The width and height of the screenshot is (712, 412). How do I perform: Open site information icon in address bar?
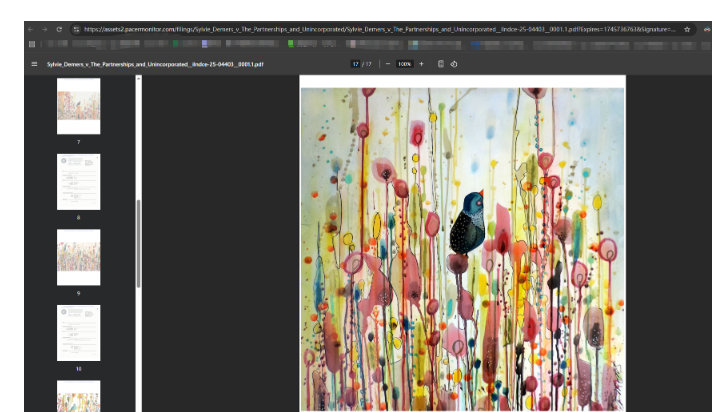(76, 30)
